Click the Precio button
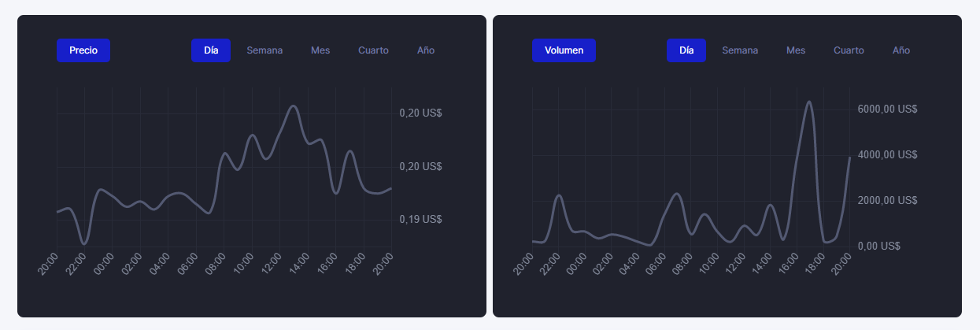The width and height of the screenshot is (980, 330). click(83, 50)
